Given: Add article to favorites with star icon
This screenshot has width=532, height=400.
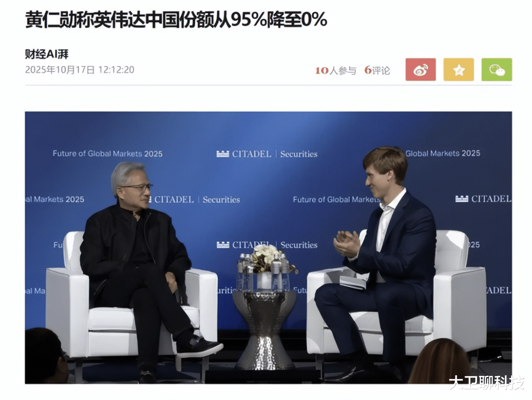Looking at the screenshot, I should click(459, 70).
